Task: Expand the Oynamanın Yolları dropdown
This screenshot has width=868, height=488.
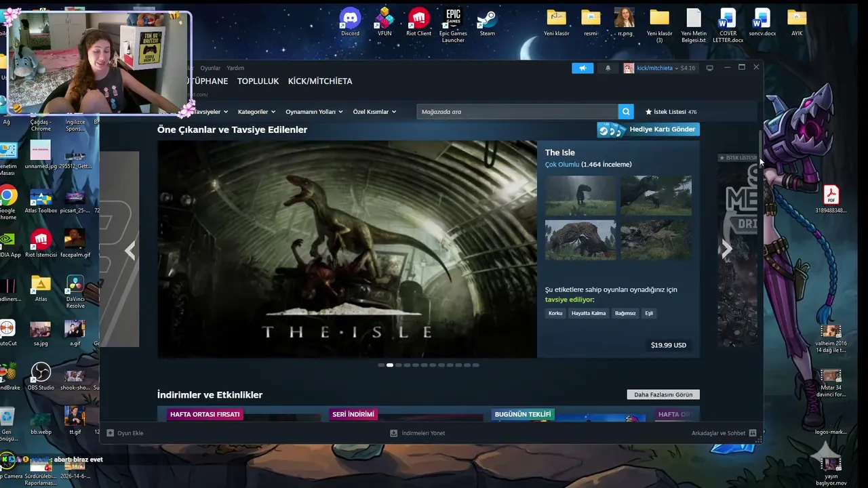Action: pyautogui.click(x=314, y=112)
